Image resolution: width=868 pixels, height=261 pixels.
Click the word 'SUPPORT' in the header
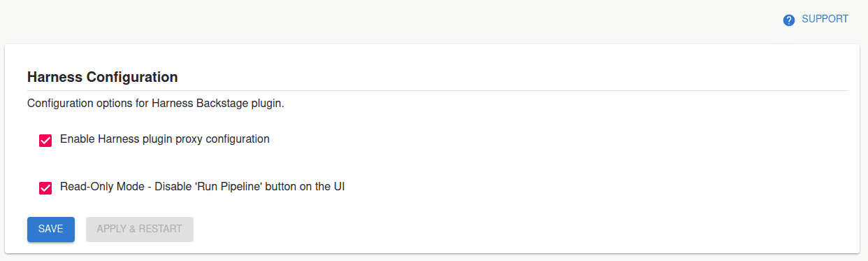825,19
